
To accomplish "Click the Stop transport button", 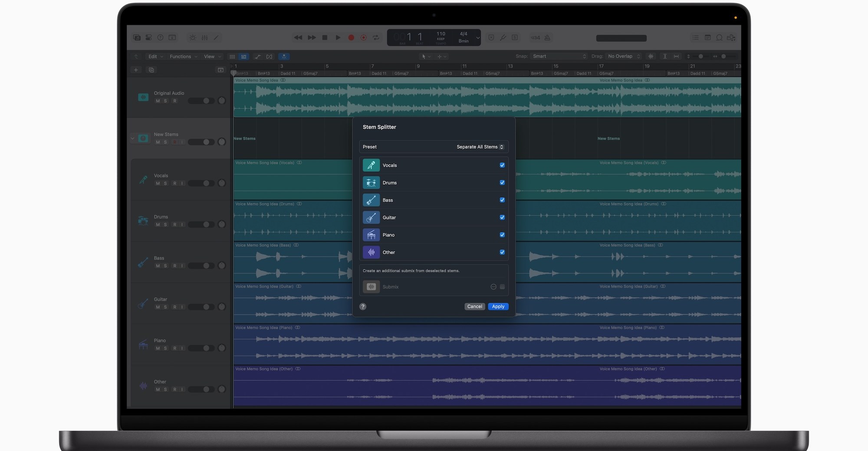I will [x=325, y=38].
